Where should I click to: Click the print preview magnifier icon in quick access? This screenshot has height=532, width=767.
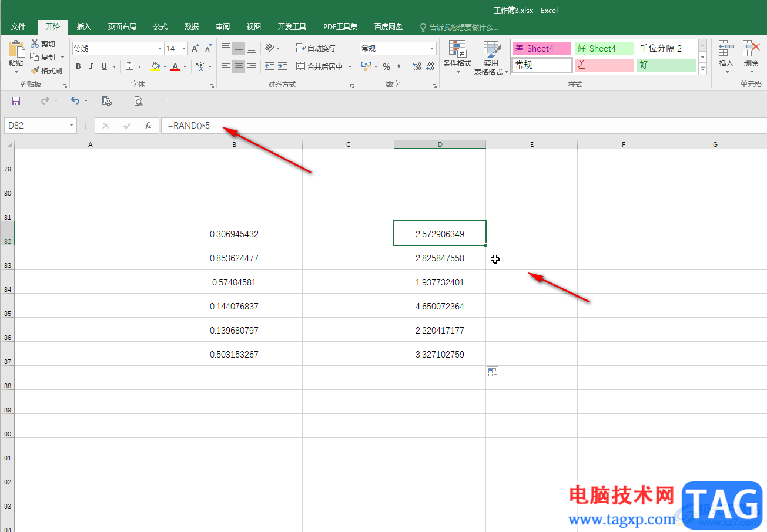coord(138,101)
